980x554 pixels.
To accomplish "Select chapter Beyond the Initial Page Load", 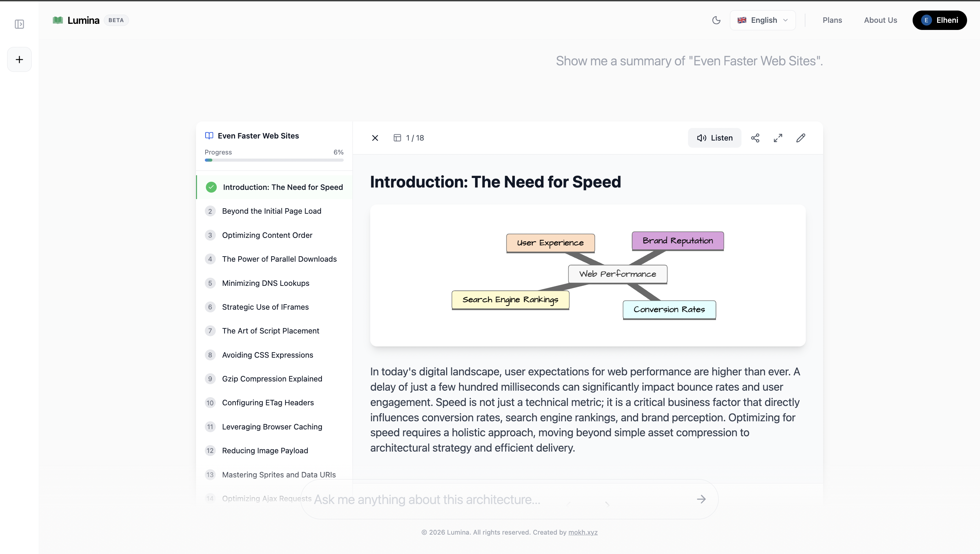I will click(271, 211).
